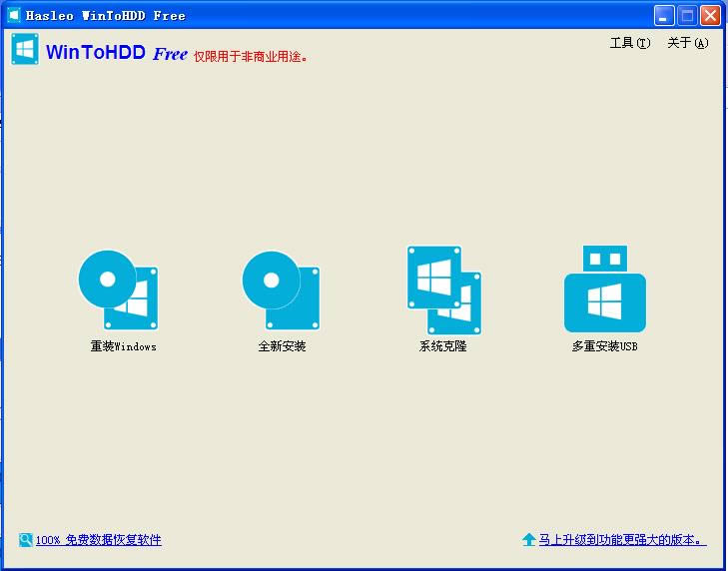Screen dimensions: 728x571
Task: Follow the 马上升级到功能更强大的版本 upgrade link
Action: coord(622,540)
